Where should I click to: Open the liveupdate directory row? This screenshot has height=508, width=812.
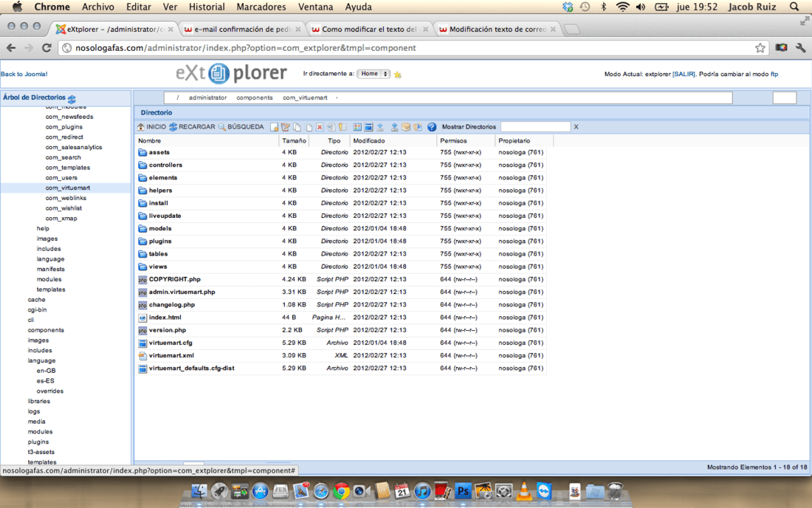[340, 216]
